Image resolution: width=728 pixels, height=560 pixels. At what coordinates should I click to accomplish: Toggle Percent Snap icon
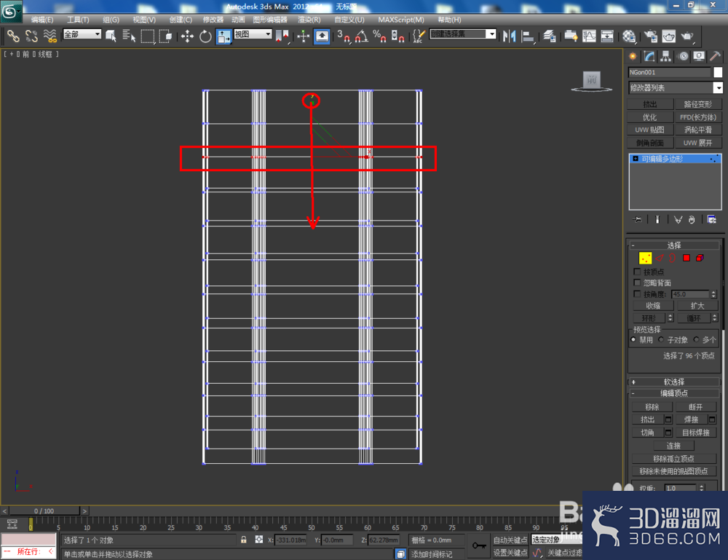pos(379,36)
